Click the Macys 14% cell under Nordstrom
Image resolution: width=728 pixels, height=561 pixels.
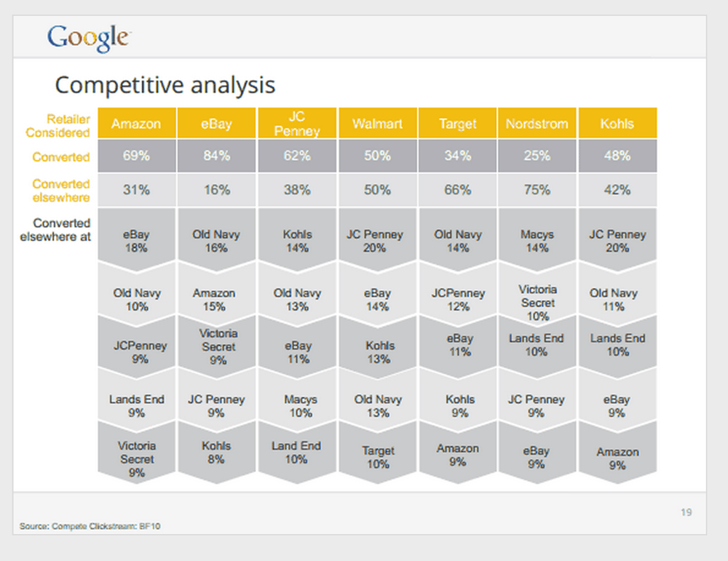point(537,241)
